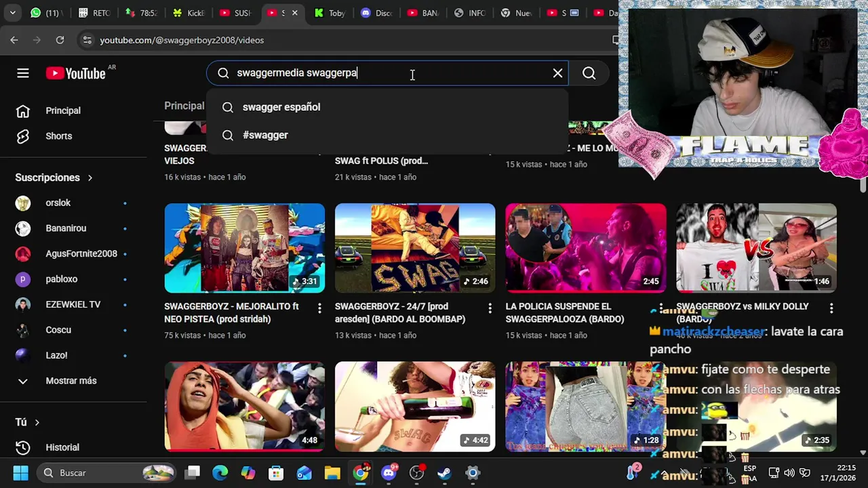Open SWAGGERBOYZ 24/7 video thumbnail
This screenshot has width=868, height=488.
coord(415,248)
